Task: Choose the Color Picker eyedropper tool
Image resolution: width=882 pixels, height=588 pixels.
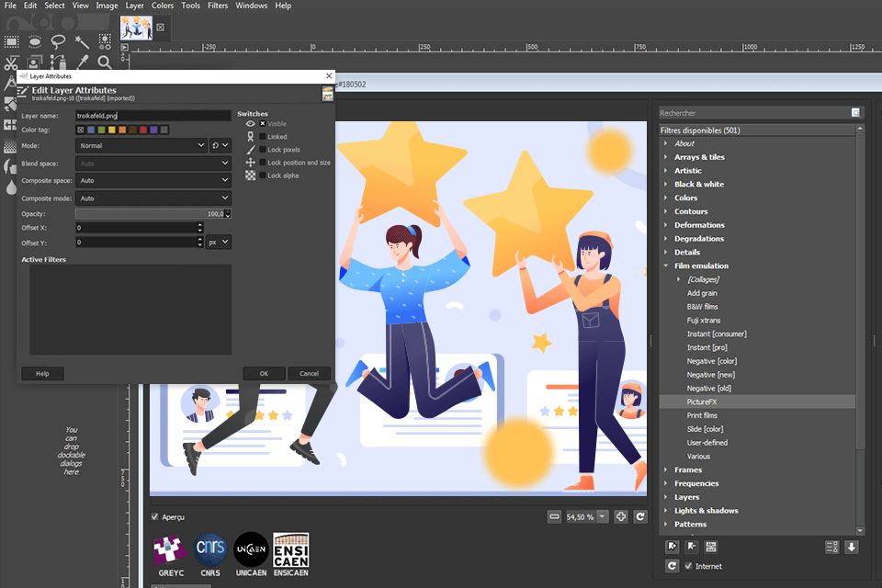Action: coord(82,62)
